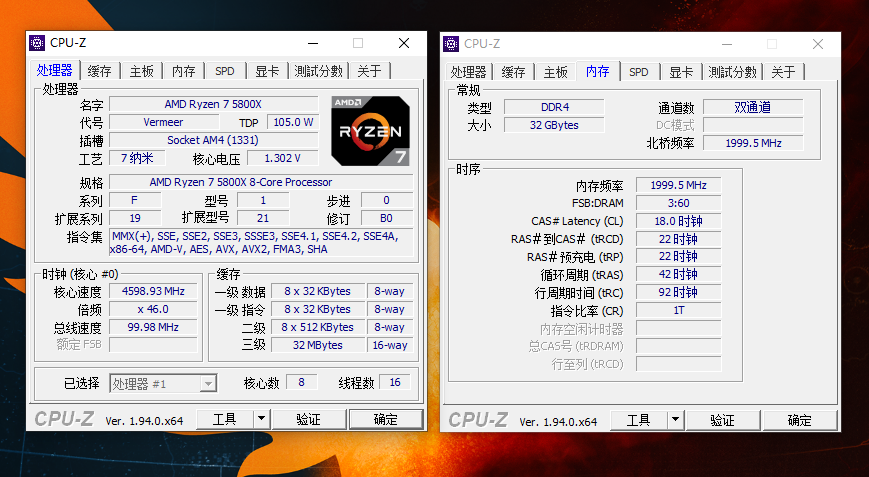This screenshot has height=477, width=869.
Task: Expand the 工具 dropdown arrow in left window
Action: pos(262,419)
